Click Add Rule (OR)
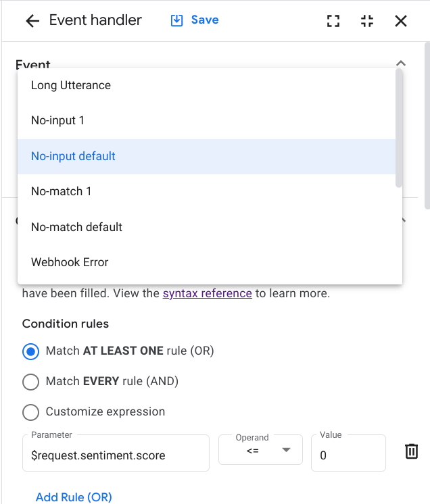The width and height of the screenshot is (430, 504). [74, 497]
